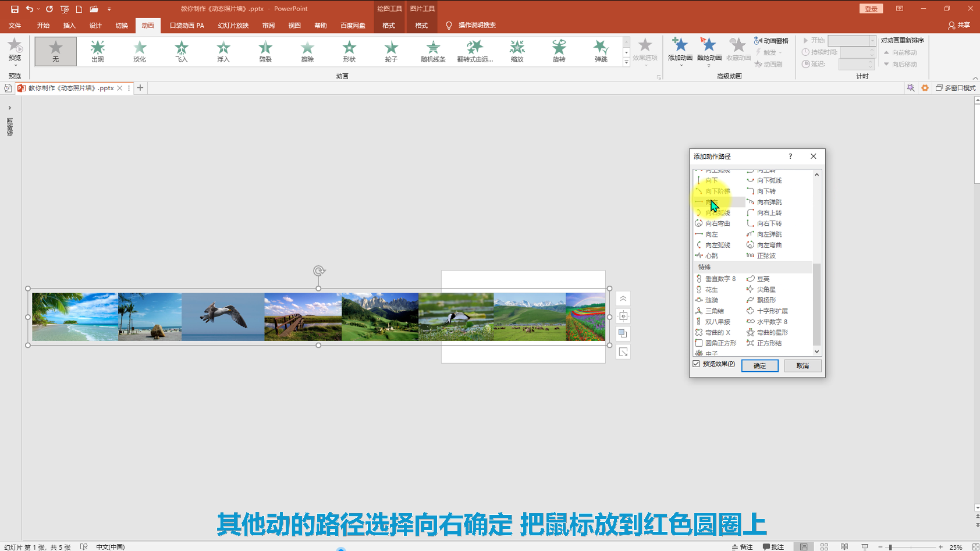Toggle the 预览效果 preview effect checkbox
The width and height of the screenshot is (980, 551).
[x=697, y=364]
